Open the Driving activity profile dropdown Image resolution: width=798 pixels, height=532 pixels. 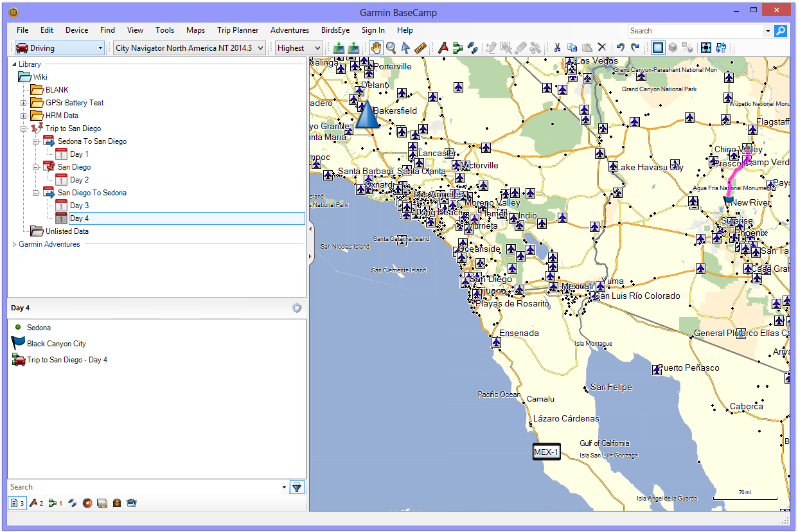click(59, 48)
